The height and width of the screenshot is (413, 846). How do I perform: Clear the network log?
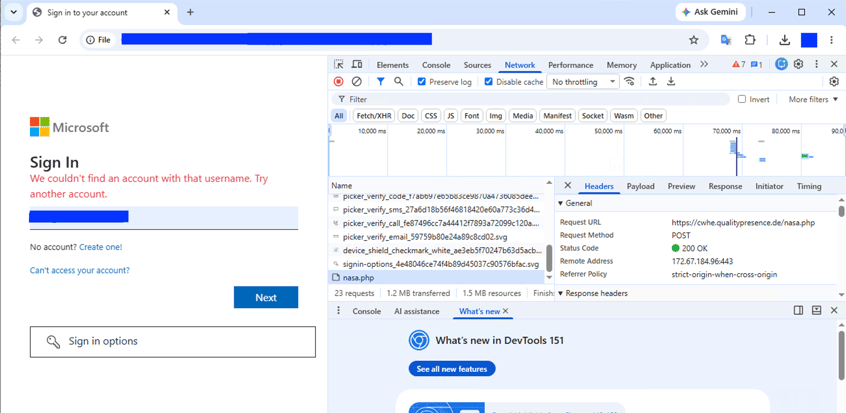357,82
